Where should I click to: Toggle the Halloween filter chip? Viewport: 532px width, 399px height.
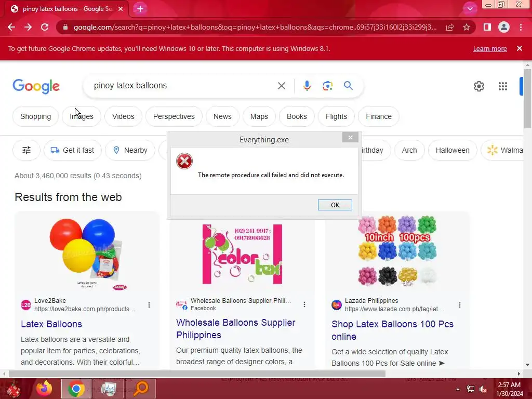(x=453, y=150)
